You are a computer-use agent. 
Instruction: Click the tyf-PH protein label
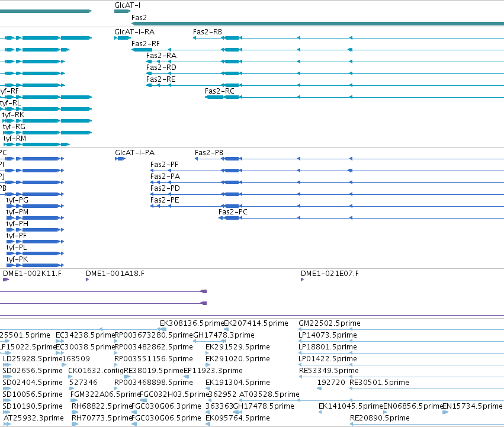[x=17, y=224]
